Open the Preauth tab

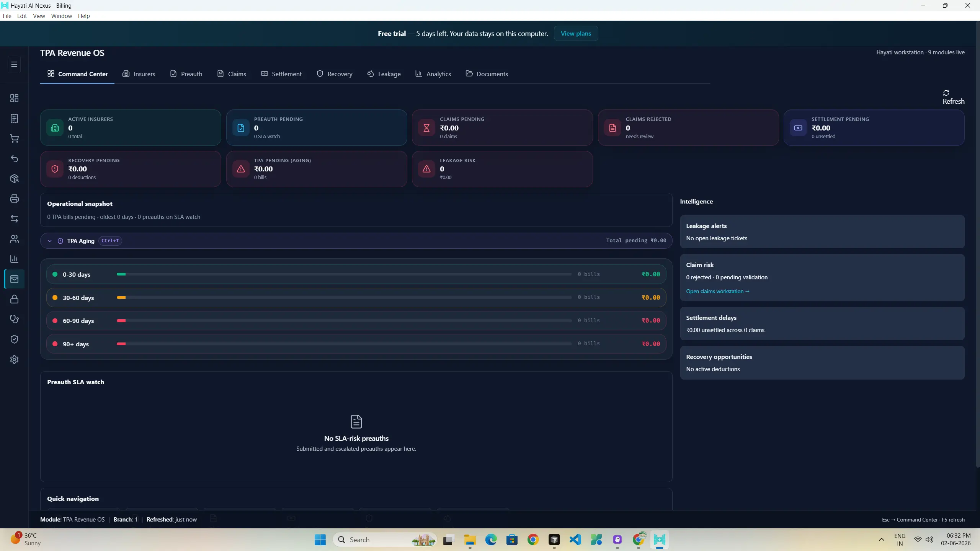click(x=186, y=74)
